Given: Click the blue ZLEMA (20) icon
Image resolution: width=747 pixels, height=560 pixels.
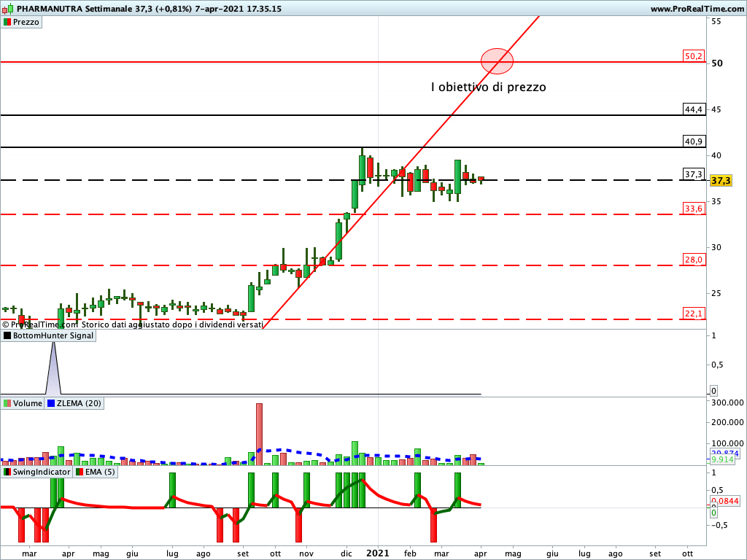Looking at the screenshot, I should point(51,403).
